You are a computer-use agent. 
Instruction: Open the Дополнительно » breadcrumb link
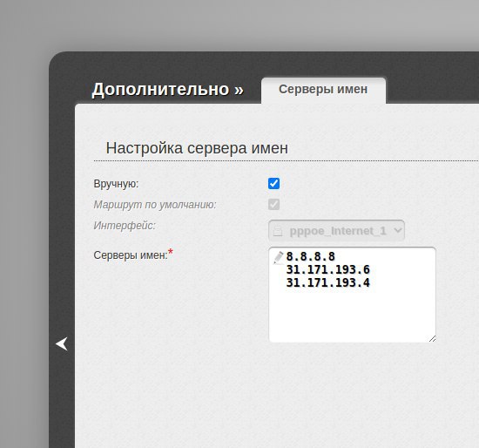[x=167, y=90]
